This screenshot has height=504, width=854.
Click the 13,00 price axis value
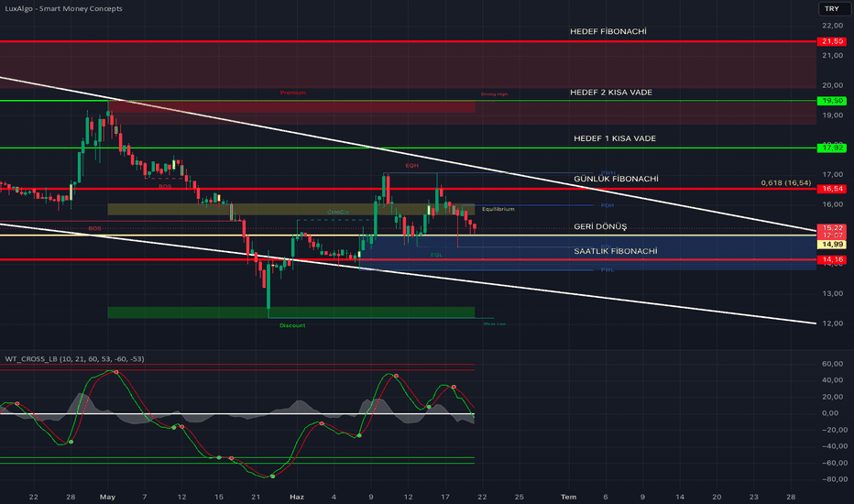833,293
